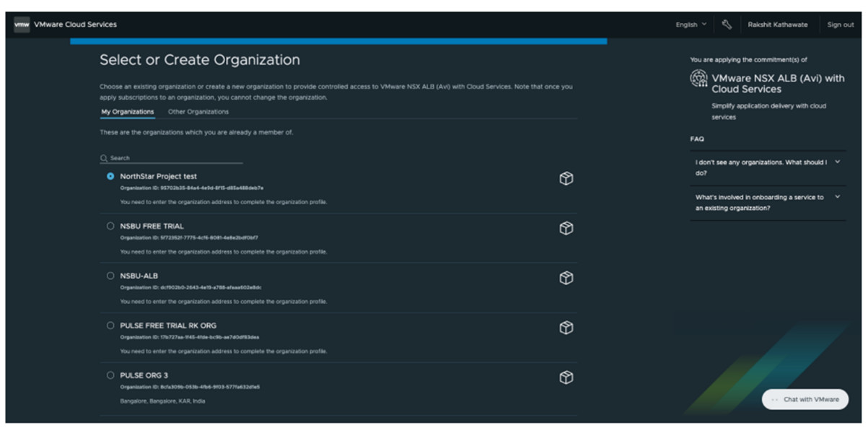This screenshot has width=868, height=433.
Task: Click the VMware NSX ALB service icon
Action: tap(698, 79)
